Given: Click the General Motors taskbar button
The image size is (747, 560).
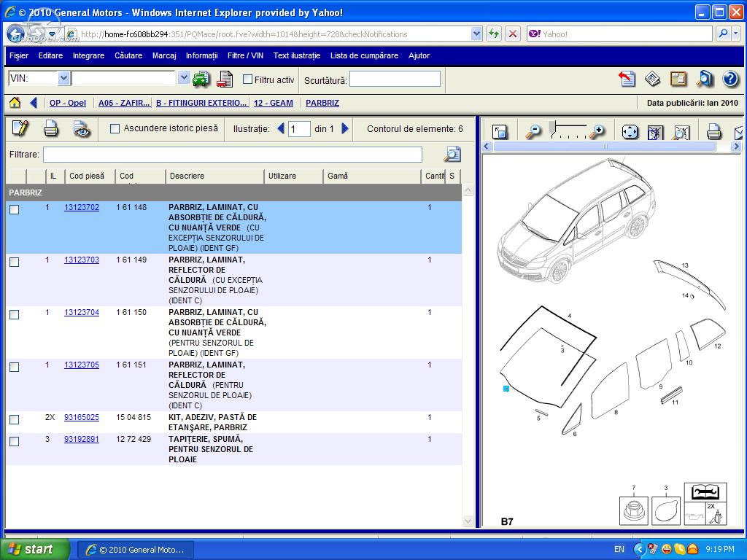Looking at the screenshot, I should tap(136, 550).
